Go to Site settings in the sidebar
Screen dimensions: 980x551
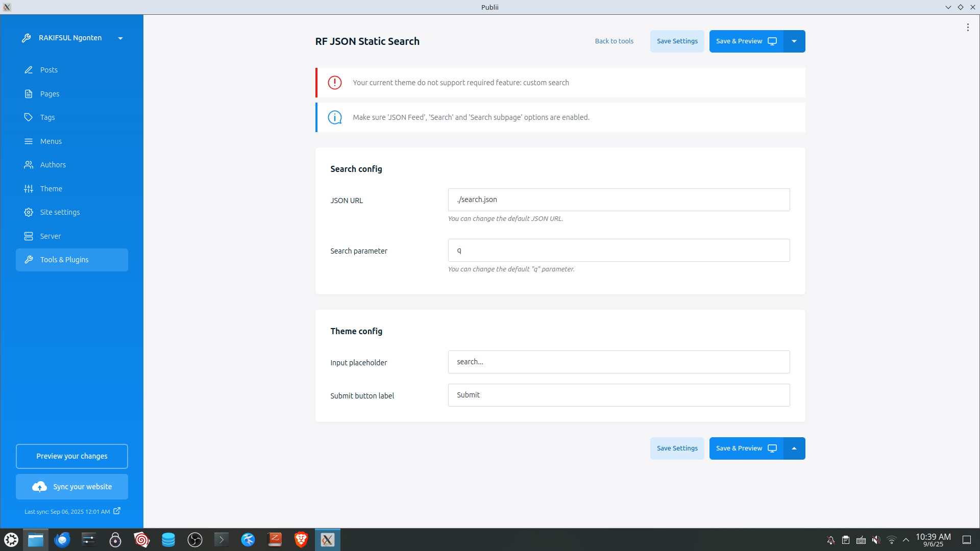pos(60,212)
